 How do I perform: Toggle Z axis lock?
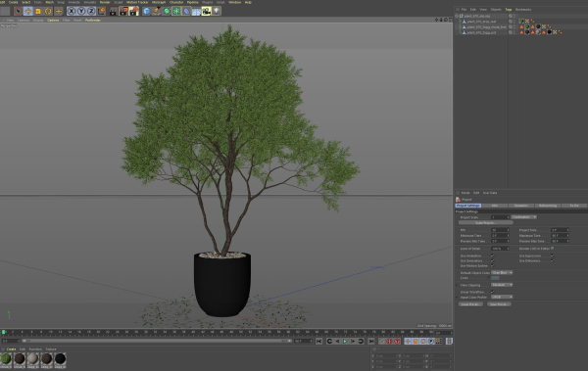pos(91,11)
